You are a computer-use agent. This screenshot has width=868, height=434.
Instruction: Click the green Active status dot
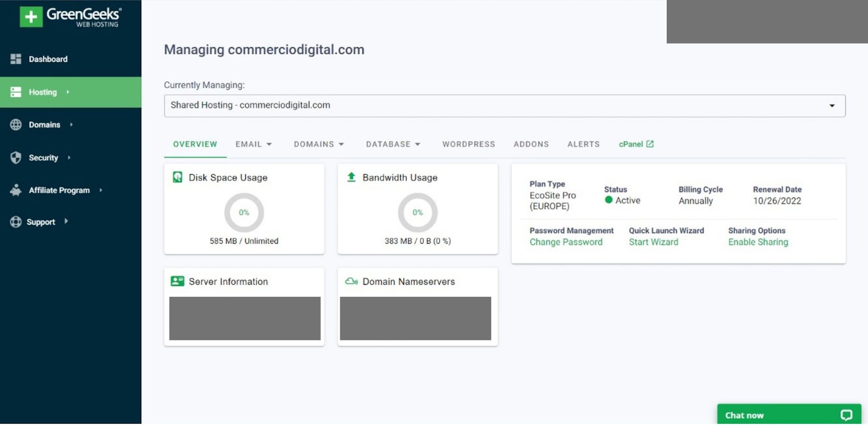(609, 200)
